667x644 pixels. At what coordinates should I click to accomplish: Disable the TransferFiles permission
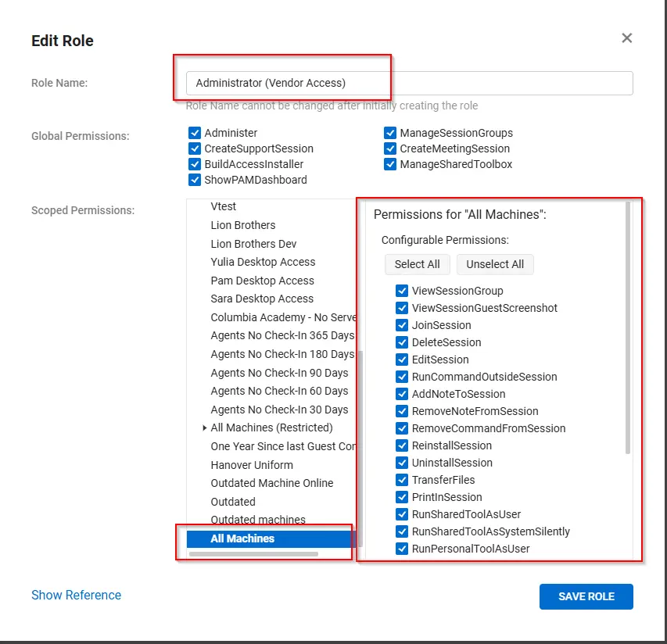[x=402, y=480]
